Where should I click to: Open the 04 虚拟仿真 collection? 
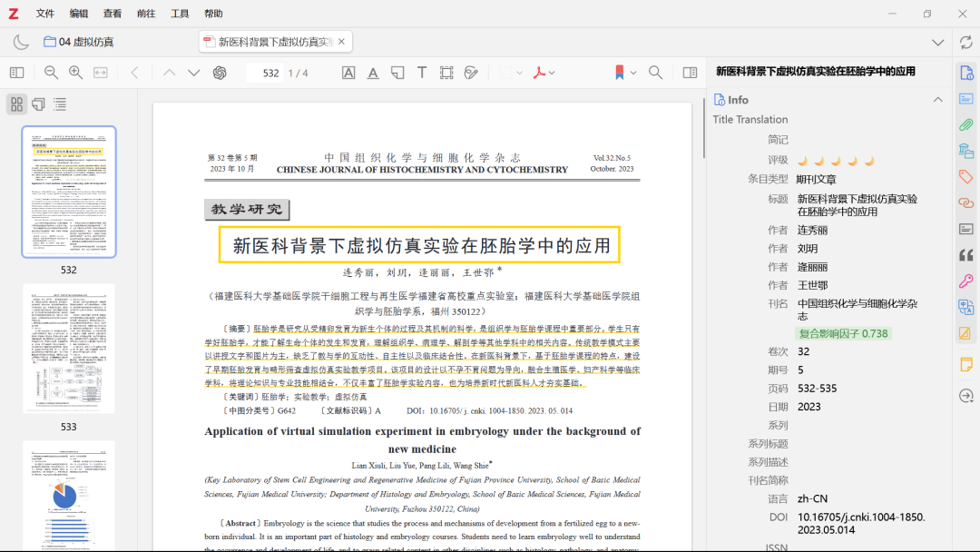pos(78,42)
